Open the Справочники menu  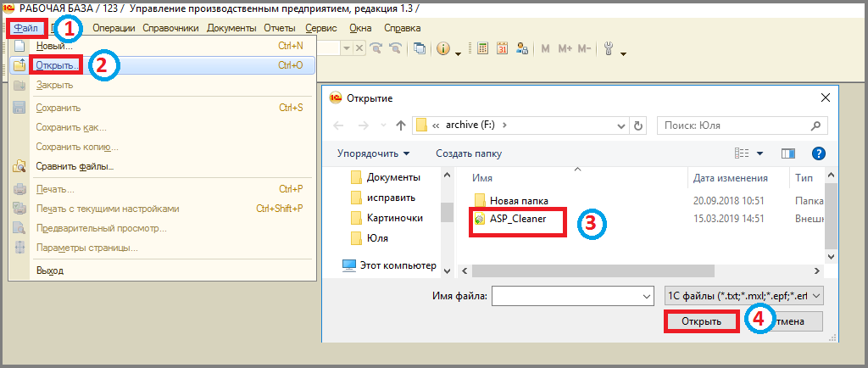(x=171, y=28)
